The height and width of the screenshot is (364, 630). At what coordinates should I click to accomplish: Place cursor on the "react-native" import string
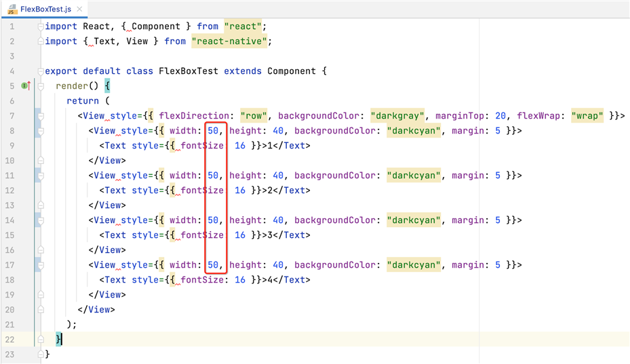pos(231,41)
